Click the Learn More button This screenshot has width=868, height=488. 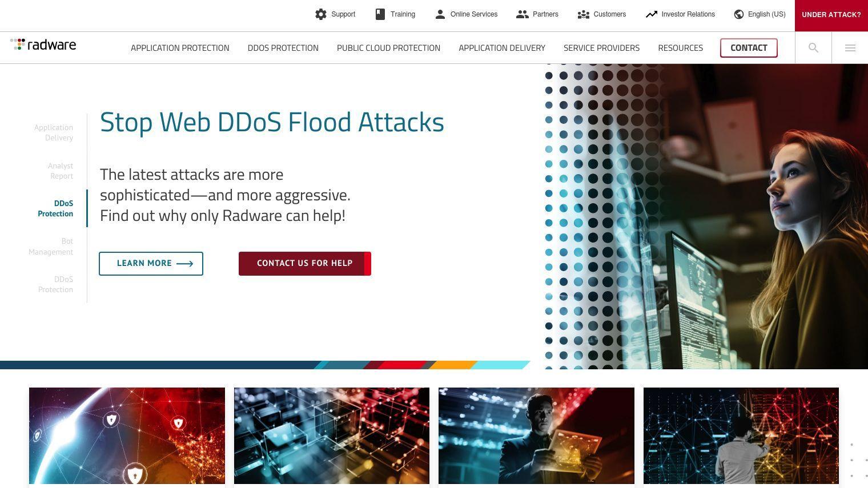pyautogui.click(x=151, y=264)
